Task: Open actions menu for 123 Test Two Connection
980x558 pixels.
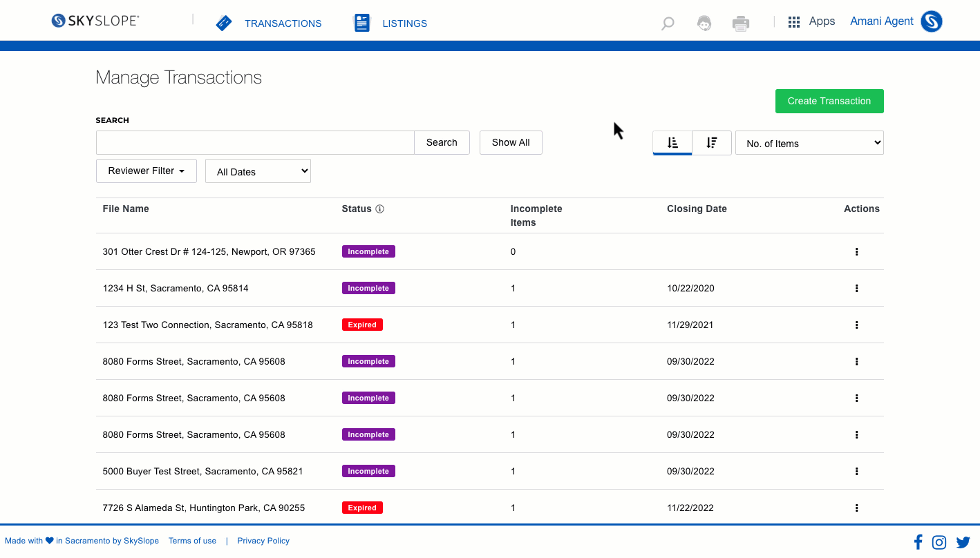Action: coord(856,325)
